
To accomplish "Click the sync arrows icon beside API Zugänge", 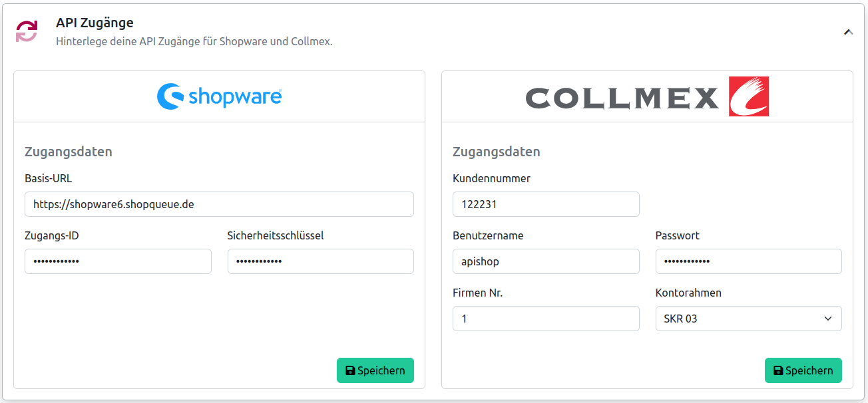I will pyautogui.click(x=27, y=31).
